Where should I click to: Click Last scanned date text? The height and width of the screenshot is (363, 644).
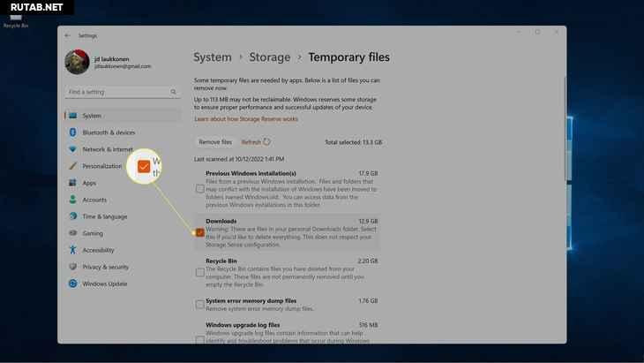coord(239,159)
